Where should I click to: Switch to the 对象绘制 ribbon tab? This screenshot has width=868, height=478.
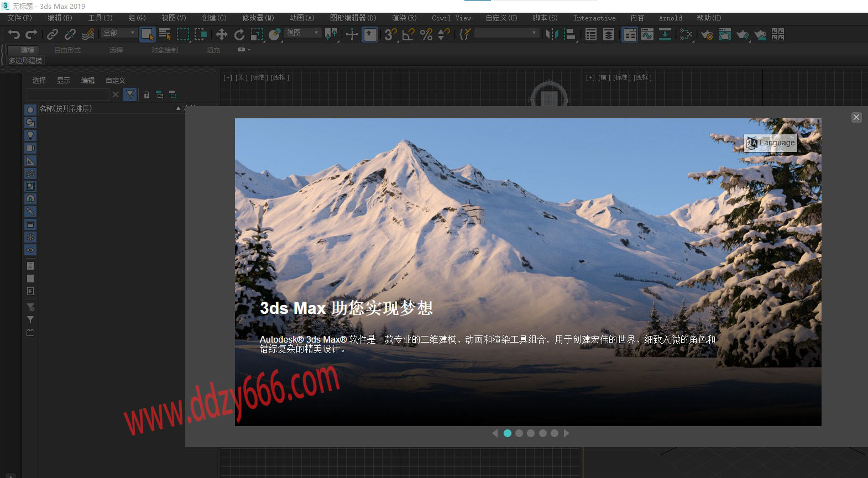(x=165, y=50)
